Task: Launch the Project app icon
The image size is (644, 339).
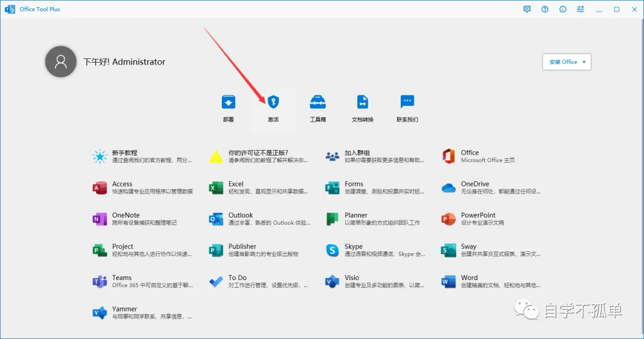Action: pos(100,250)
